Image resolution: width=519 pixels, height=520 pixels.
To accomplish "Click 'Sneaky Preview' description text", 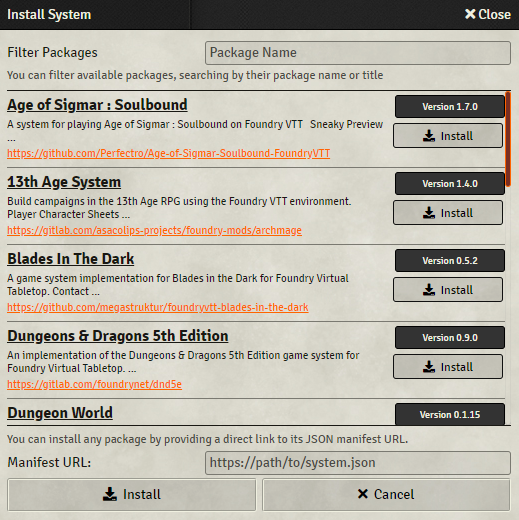I will pyautogui.click(x=346, y=124).
